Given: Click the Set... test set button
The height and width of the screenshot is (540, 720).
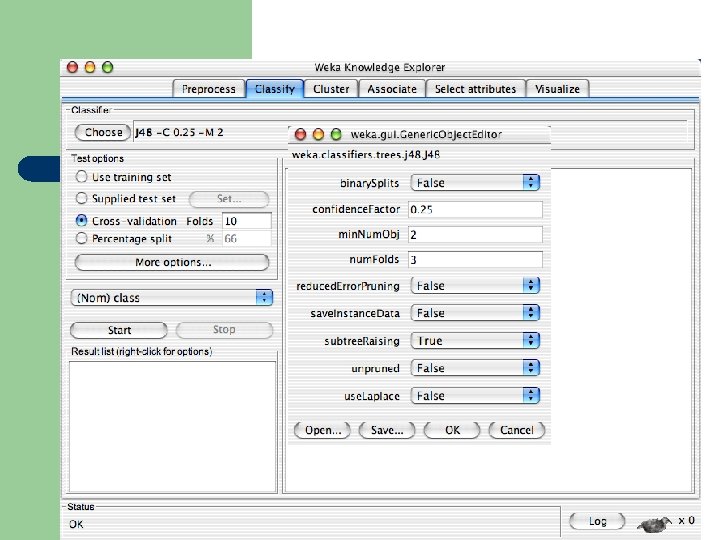Looking at the screenshot, I should click(x=229, y=199).
